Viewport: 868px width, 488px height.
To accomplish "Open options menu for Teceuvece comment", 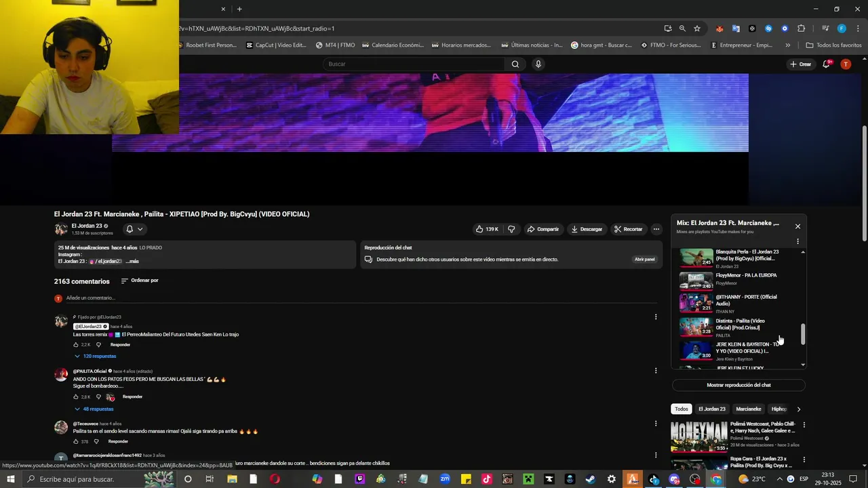I will point(656,424).
